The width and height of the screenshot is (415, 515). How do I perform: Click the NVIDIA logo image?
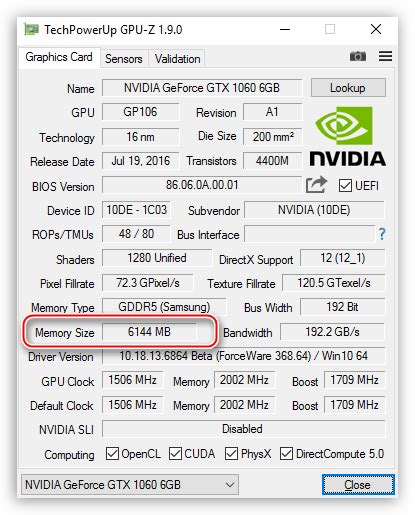pyautogui.click(x=348, y=136)
